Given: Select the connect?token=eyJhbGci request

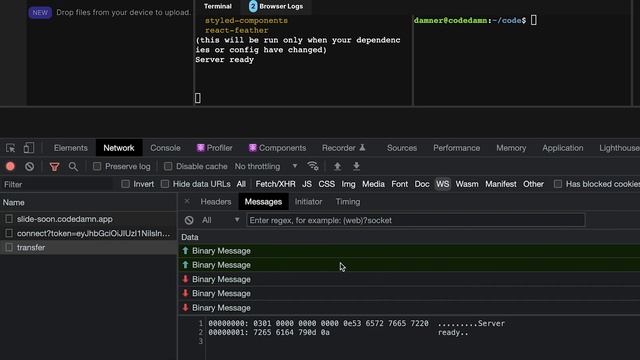Looking at the screenshot, I should pos(88,233).
